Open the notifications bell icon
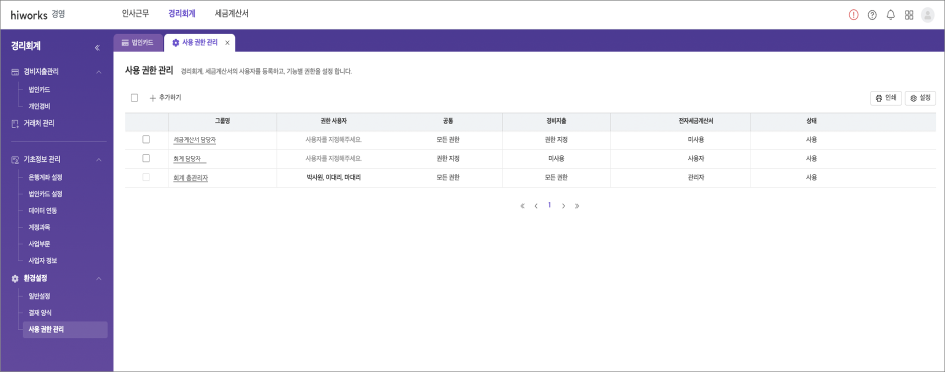945x372 pixels. pyautogui.click(x=891, y=15)
